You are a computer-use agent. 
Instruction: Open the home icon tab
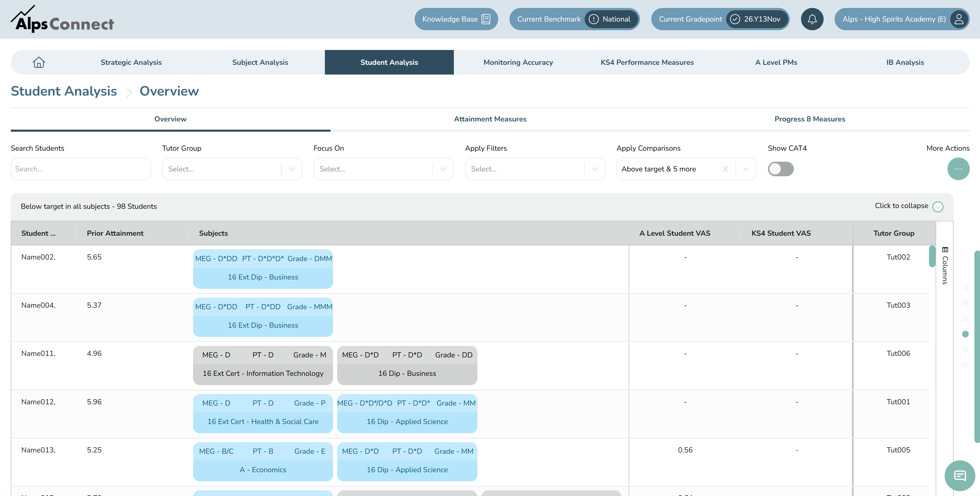pos(39,62)
